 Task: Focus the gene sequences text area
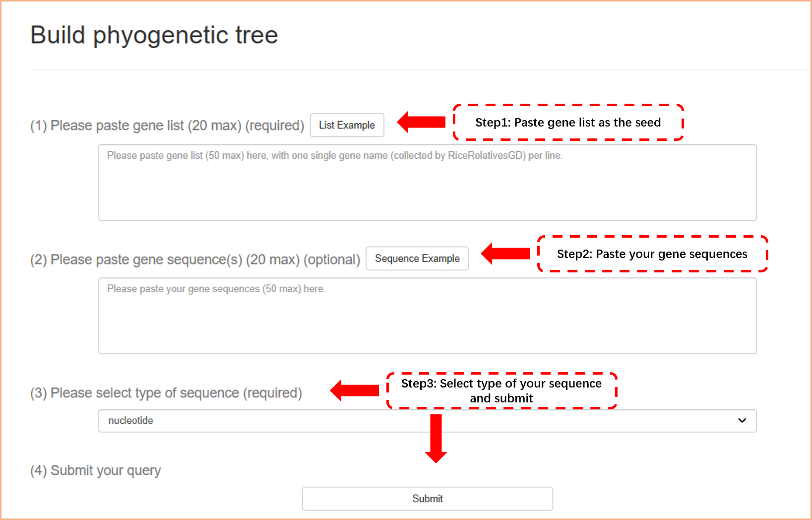point(427,316)
